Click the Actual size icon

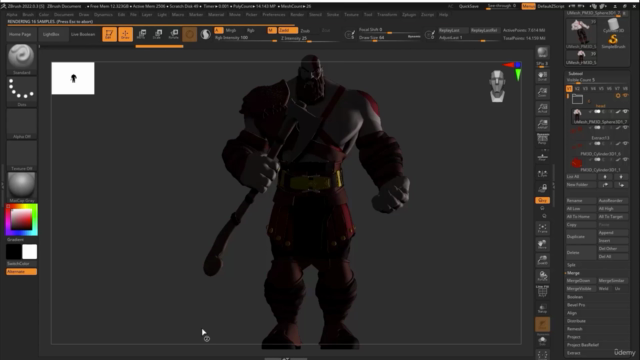[542, 108]
